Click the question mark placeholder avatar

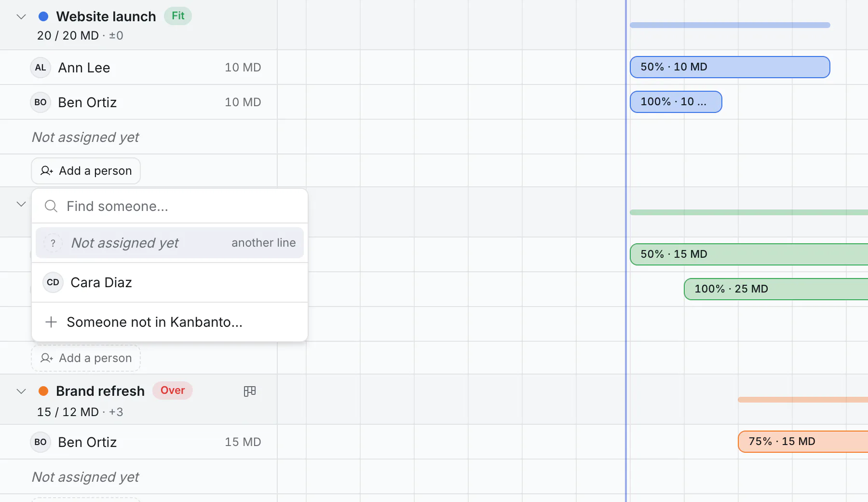[53, 243]
